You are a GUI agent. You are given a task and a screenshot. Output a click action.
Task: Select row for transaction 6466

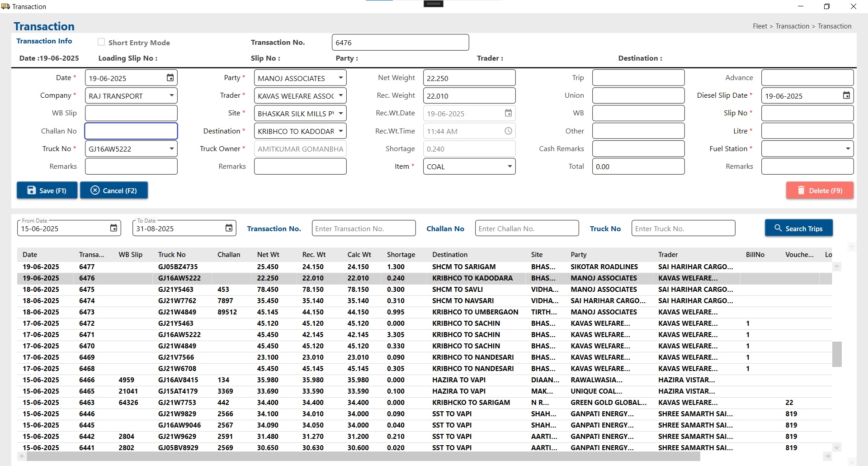tap(425, 380)
